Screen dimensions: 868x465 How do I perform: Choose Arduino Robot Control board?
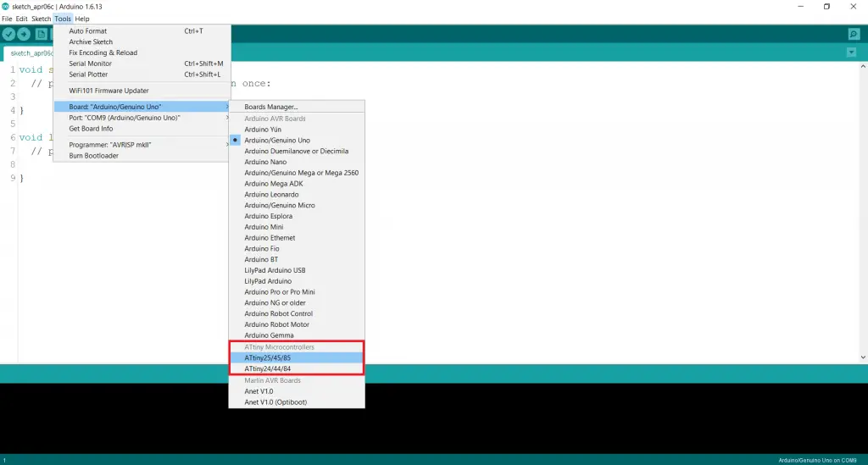click(x=297, y=313)
